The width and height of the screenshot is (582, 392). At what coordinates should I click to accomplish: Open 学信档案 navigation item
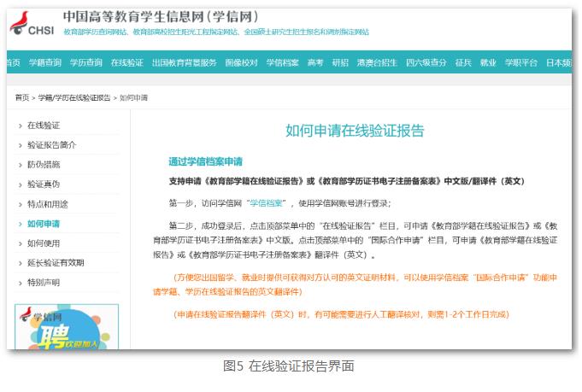click(x=282, y=62)
